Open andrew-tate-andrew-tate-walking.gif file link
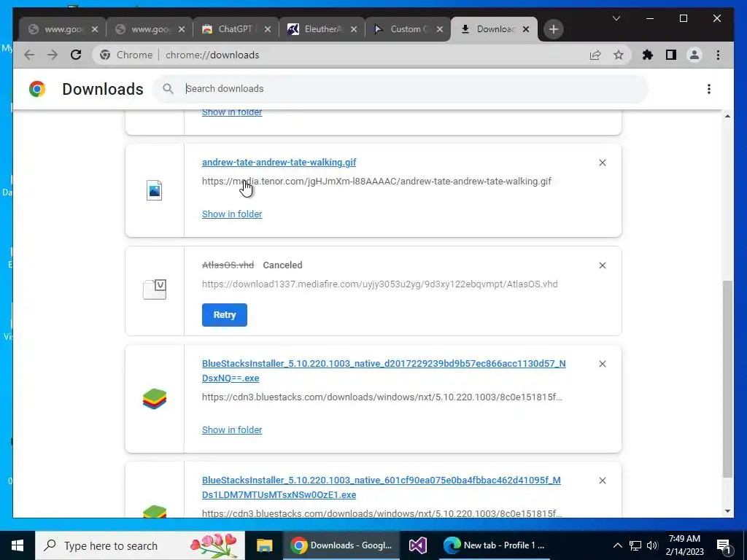This screenshot has height=560, width=747. click(x=279, y=163)
